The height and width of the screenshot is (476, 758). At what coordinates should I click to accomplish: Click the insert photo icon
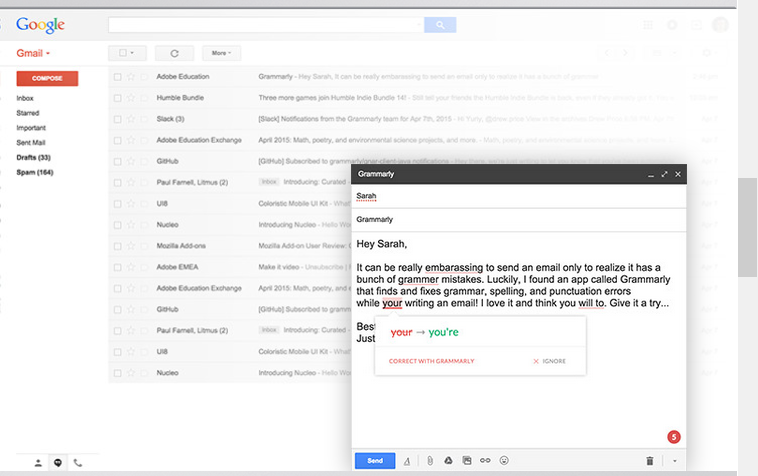pos(466,461)
